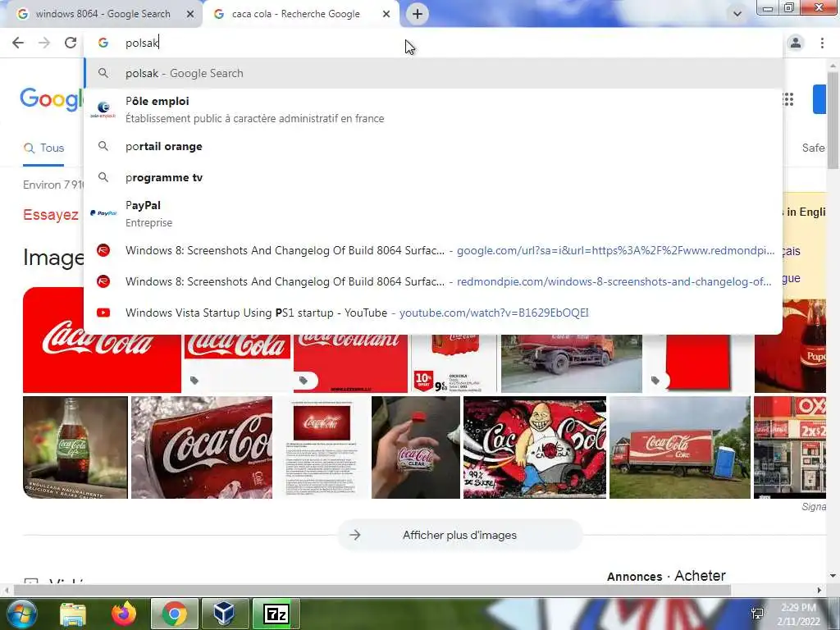
Task: Switch to the 'caca cola - Recherche Google' tab
Action: pyautogui.click(x=295, y=14)
